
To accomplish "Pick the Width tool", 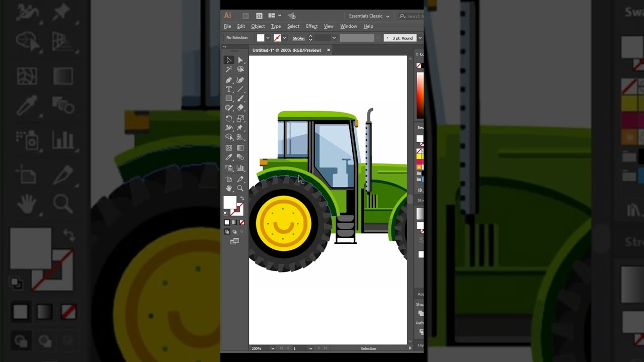I will click(229, 128).
